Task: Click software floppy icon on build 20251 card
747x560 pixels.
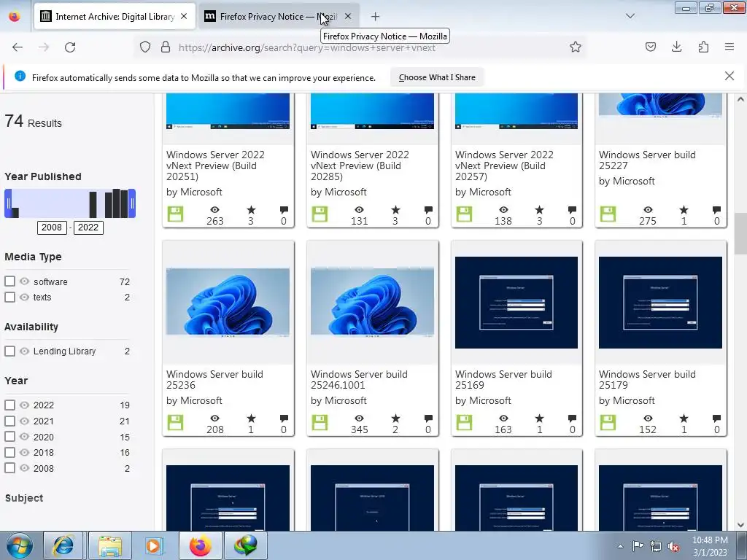Action: point(175,214)
